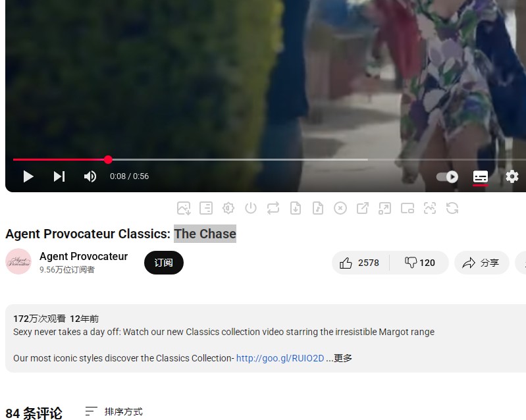Open the 排序方式 comment sort dropdown
Viewport: 526px width, 420px height.
point(114,411)
